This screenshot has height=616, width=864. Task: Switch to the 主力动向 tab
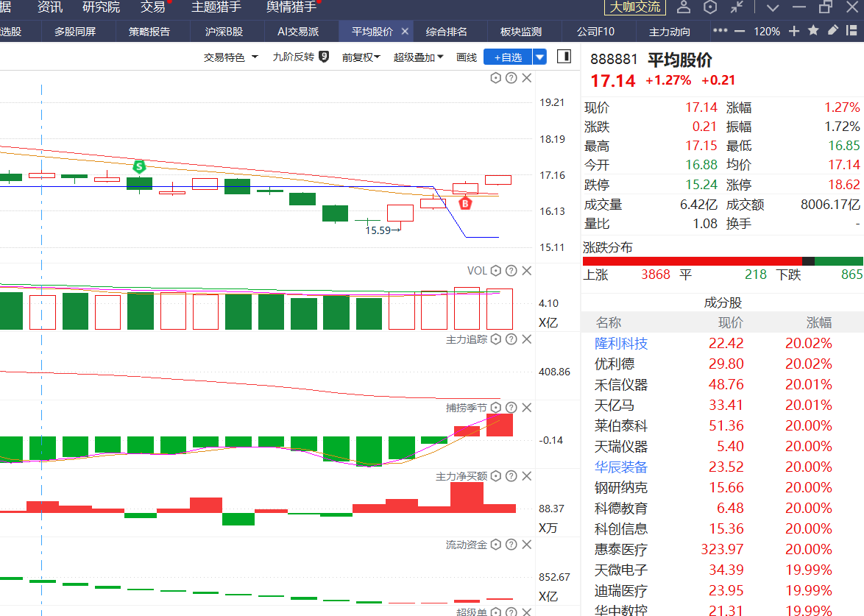[x=670, y=32]
